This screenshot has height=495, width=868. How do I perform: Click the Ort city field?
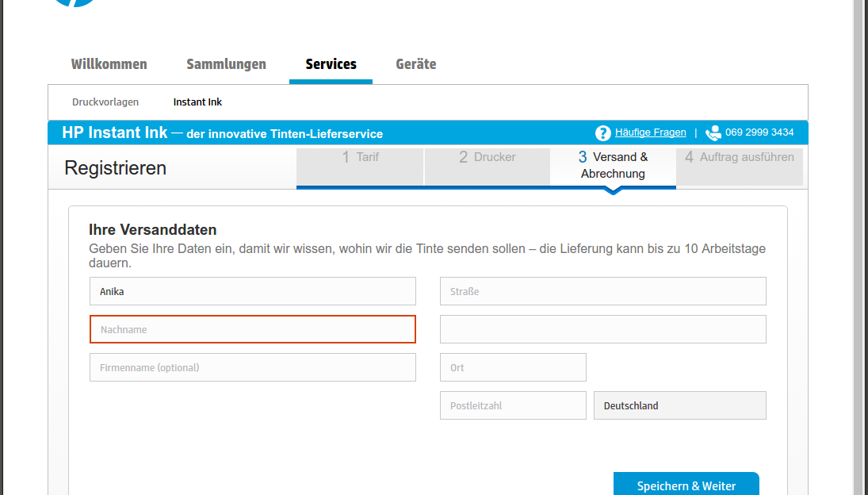[513, 367]
